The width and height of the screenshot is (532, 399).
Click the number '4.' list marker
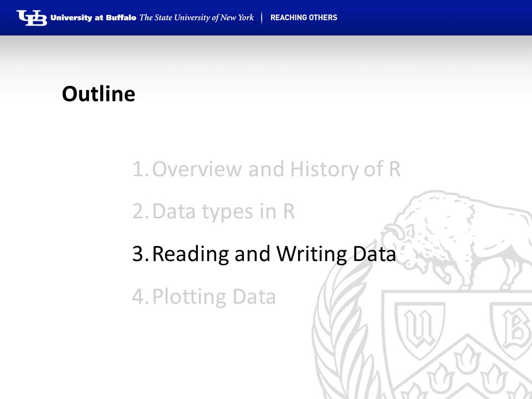tap(140, 296)
